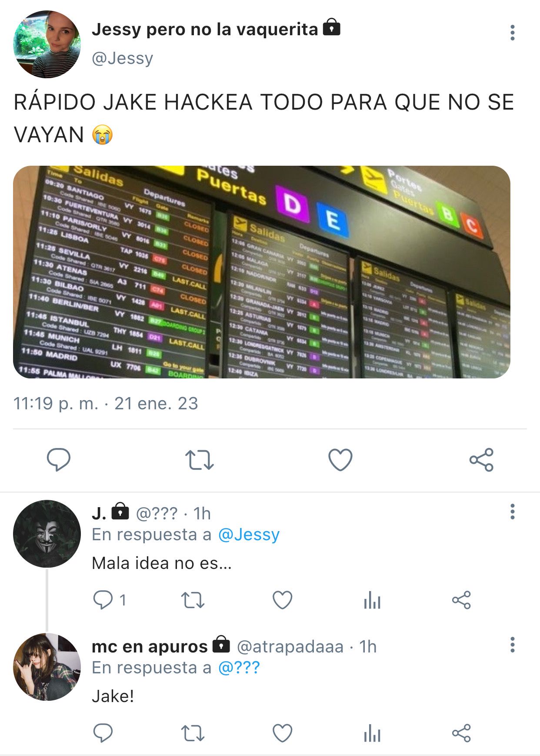This screenshot has height=756, width=540.
Task: View analytics on J.'s reply
Action: (x=372, y=600)
